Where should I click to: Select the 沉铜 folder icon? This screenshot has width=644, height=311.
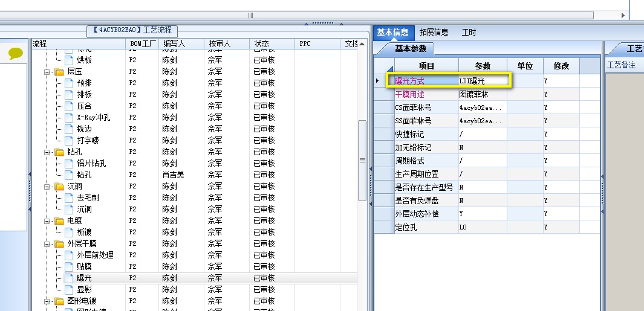59,187
